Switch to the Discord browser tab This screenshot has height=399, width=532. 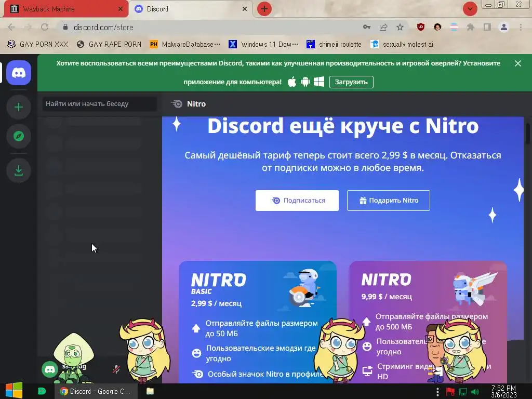pos(190,9)
